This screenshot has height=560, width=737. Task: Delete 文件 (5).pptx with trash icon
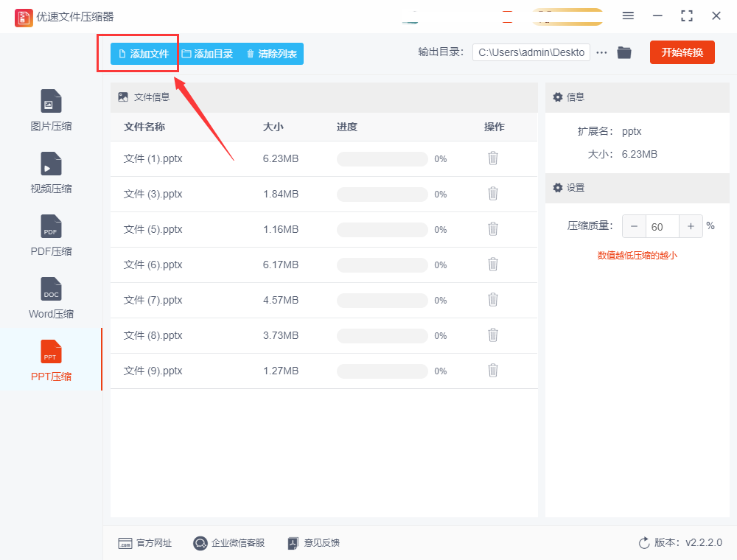click(x=492, y=229)
